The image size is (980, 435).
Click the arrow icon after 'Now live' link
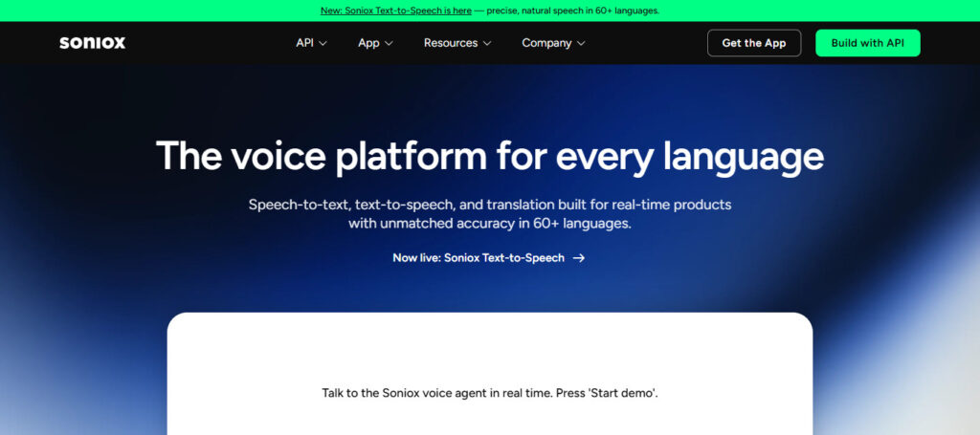579,258
